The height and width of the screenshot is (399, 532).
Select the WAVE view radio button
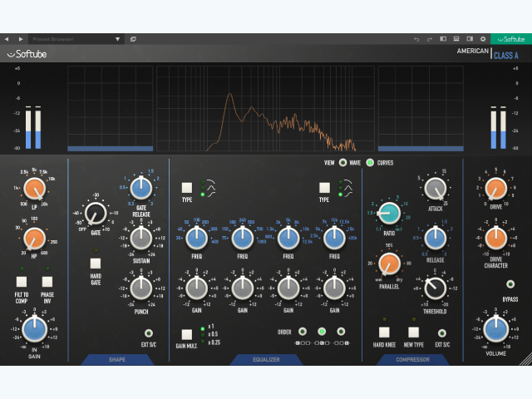(x=342, y=163)
